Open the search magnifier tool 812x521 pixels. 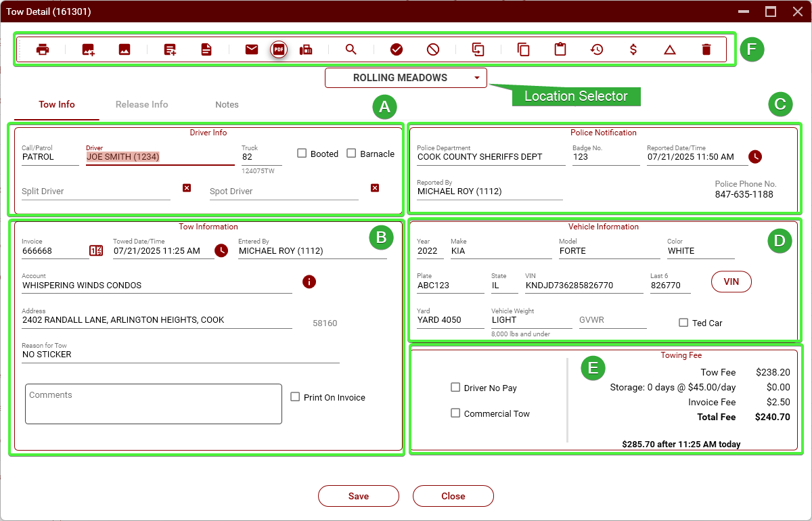click(x=351, y=49)
